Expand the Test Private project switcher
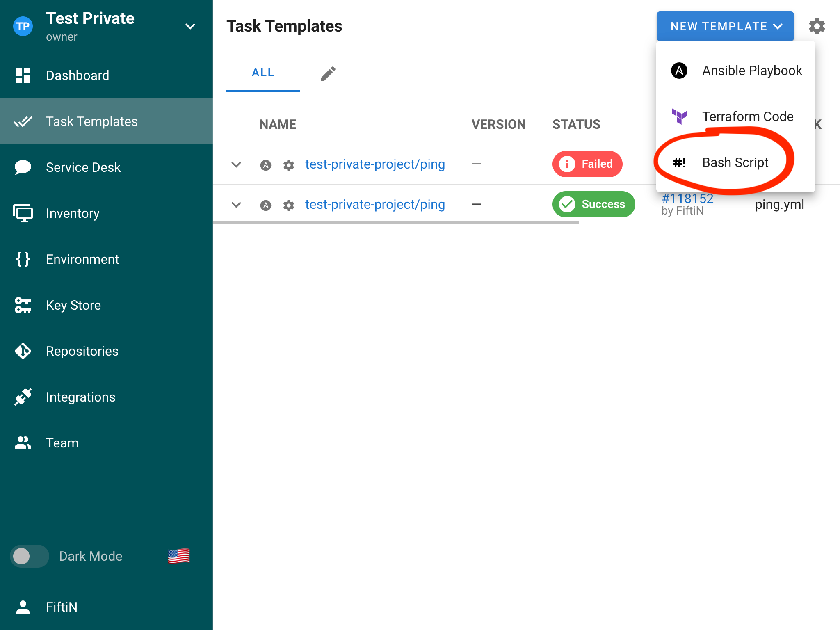Image resolution: width=840 pixels, height=630 pixels. pyautogui.click(x=190, y=27)
